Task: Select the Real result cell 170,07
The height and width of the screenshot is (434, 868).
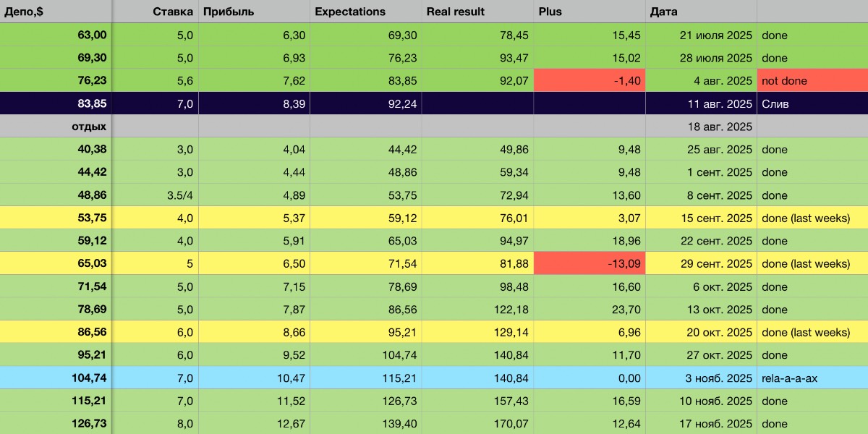Action: (477, 424)
